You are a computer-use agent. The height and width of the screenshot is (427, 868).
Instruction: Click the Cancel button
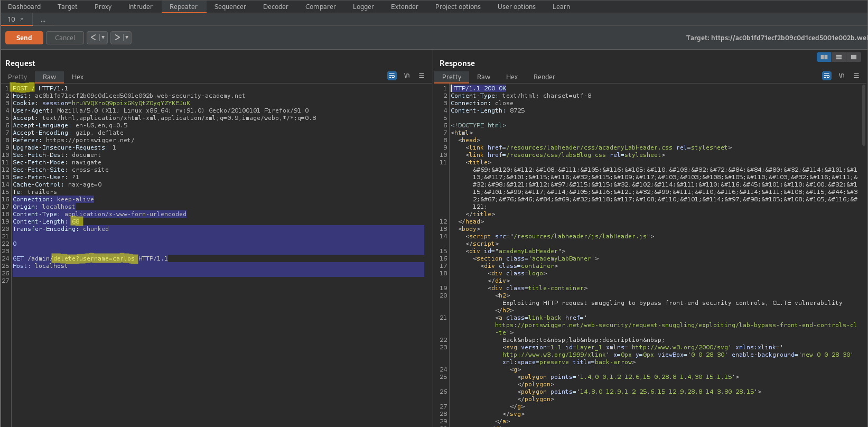(x=65, y=38)
